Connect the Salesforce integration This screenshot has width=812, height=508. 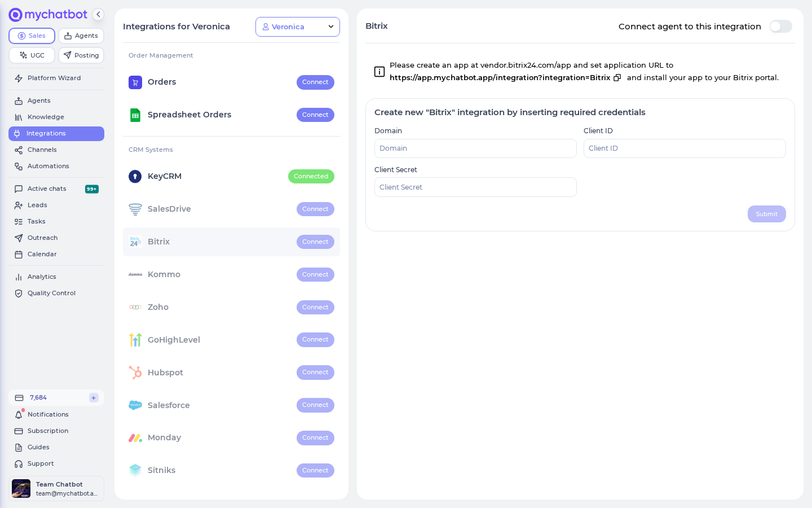tap(315, 405)
